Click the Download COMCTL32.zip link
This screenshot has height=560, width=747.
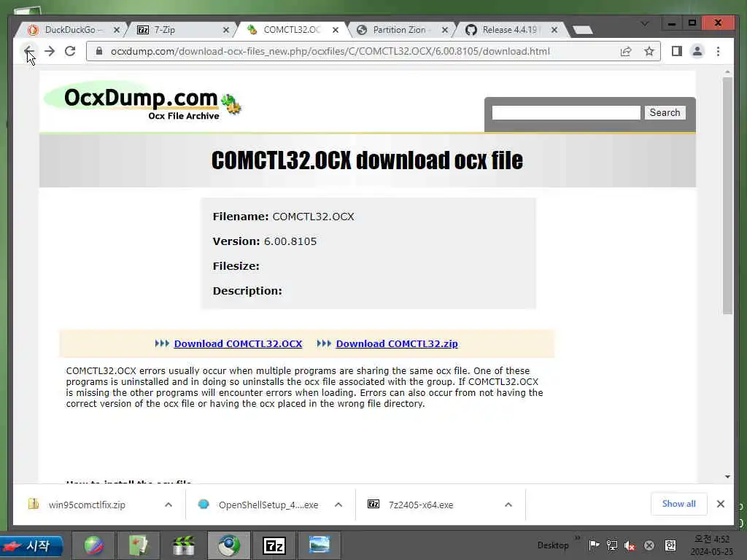coord(396,343)
